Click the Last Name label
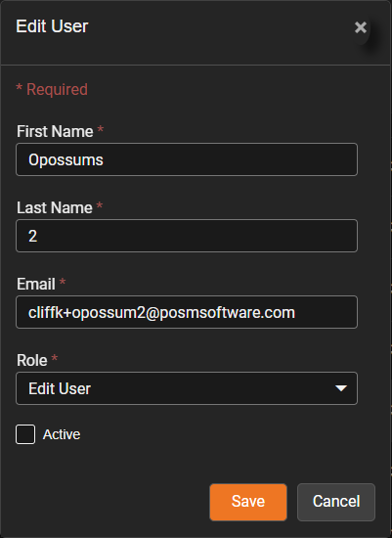392x538 pixels. 55,208
